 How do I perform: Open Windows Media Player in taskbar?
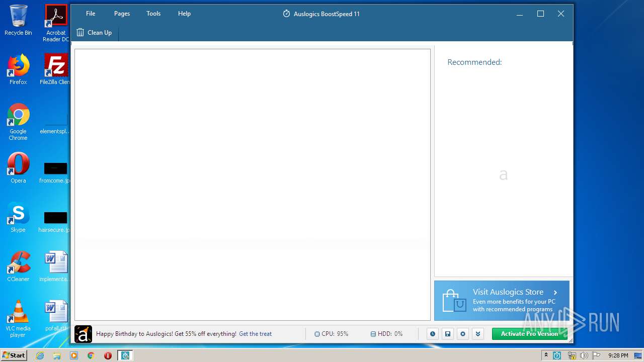[74, 355]
